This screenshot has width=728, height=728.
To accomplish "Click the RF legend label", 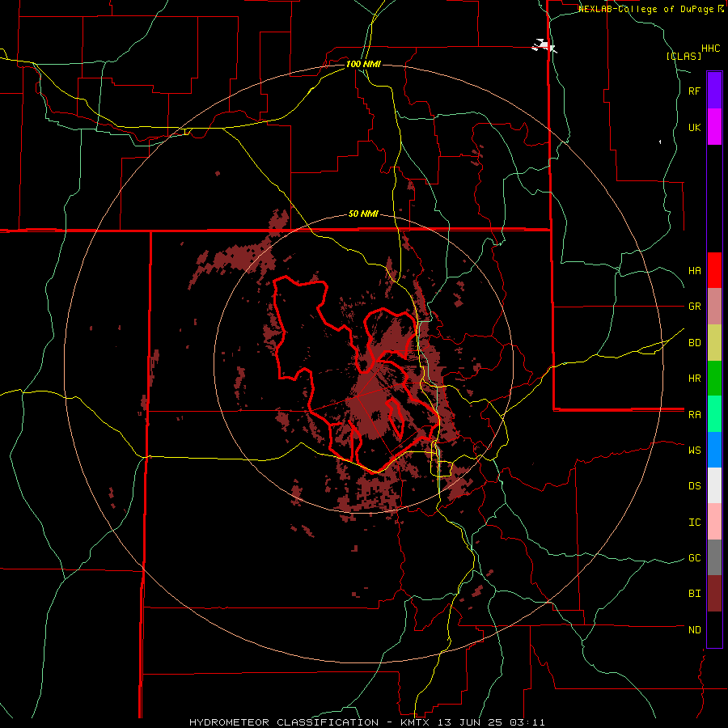I will point(694,91).
